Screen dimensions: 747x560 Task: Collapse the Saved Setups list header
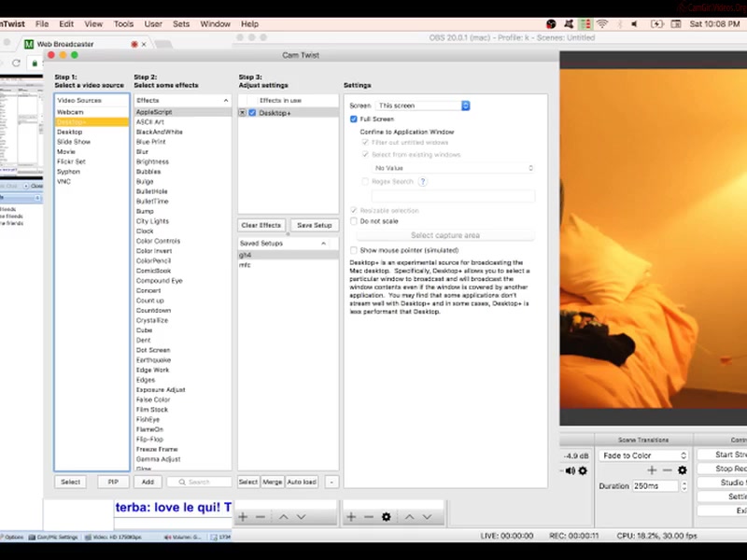[x=324, y=243]
